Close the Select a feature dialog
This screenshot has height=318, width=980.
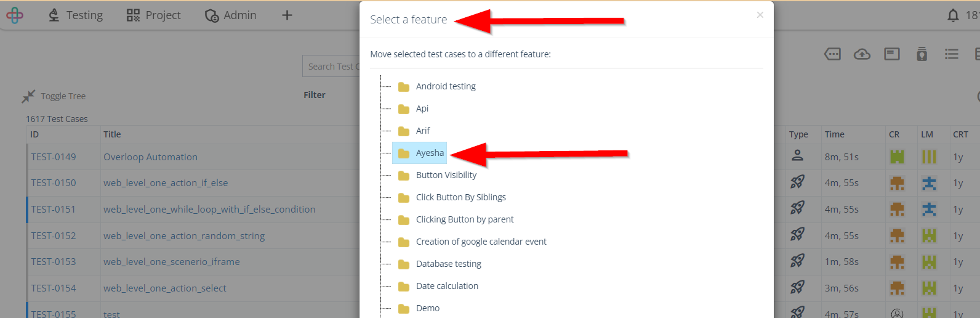point(760,15)
